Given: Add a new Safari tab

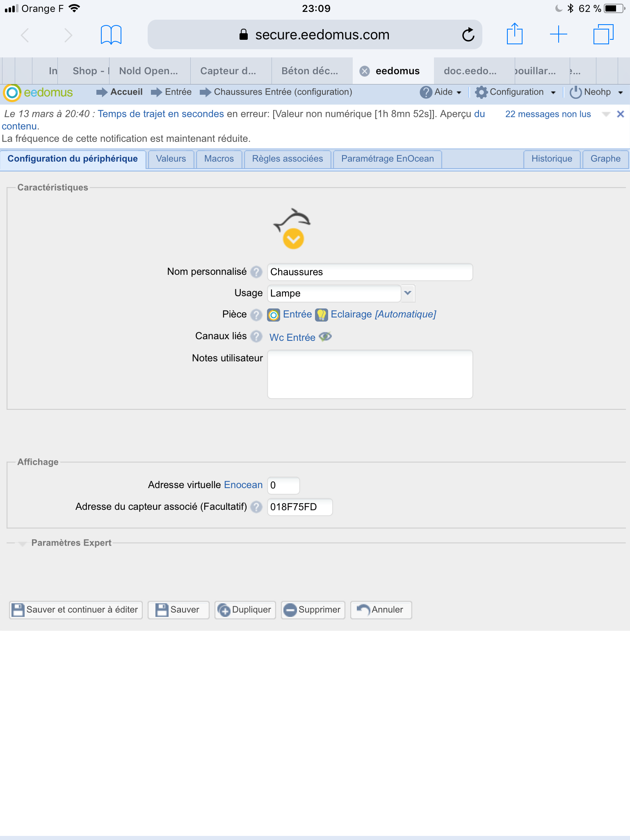Looking at the screenshot, I should point(559,34).
